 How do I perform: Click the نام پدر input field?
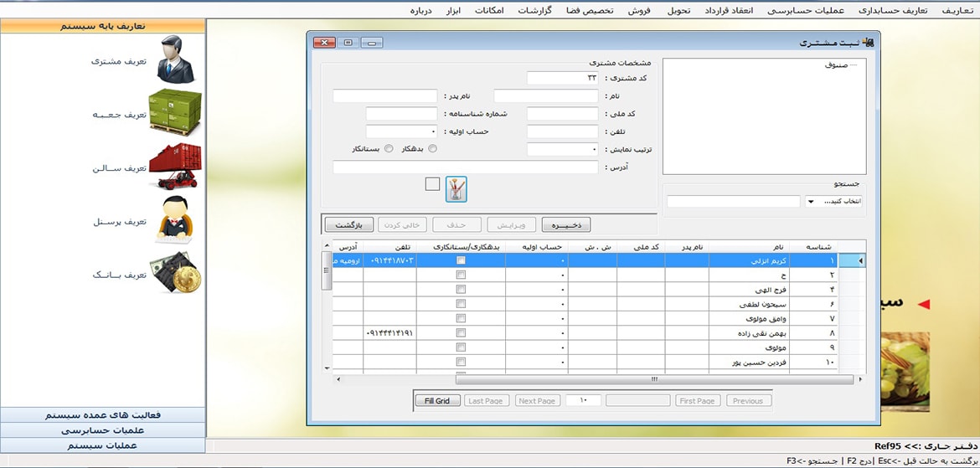click(x=385, y=96)
